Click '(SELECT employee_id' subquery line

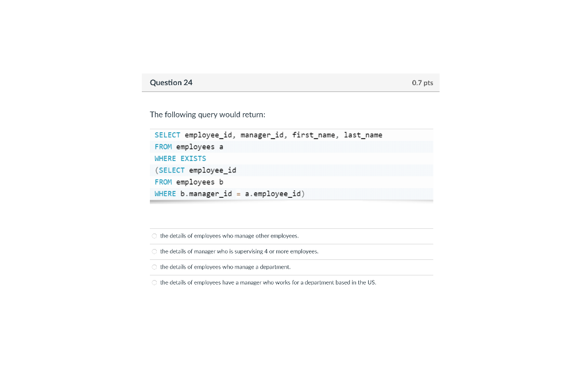[x=195, y=170]
